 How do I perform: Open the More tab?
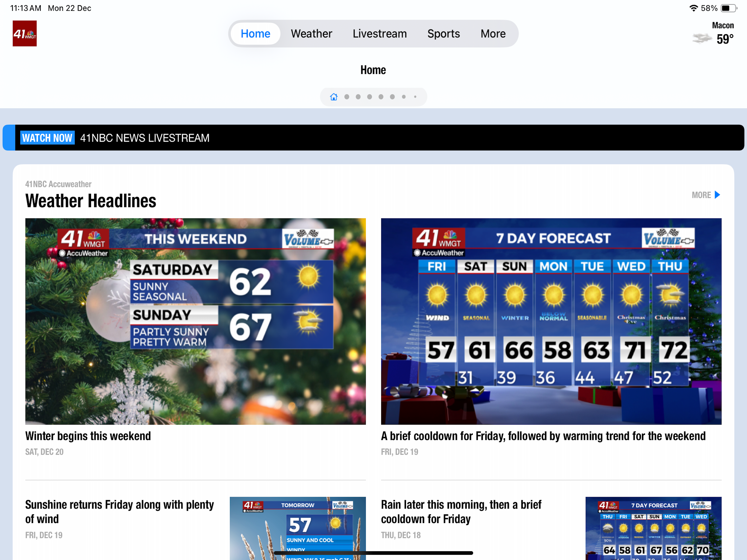click(x=493, y=33)
